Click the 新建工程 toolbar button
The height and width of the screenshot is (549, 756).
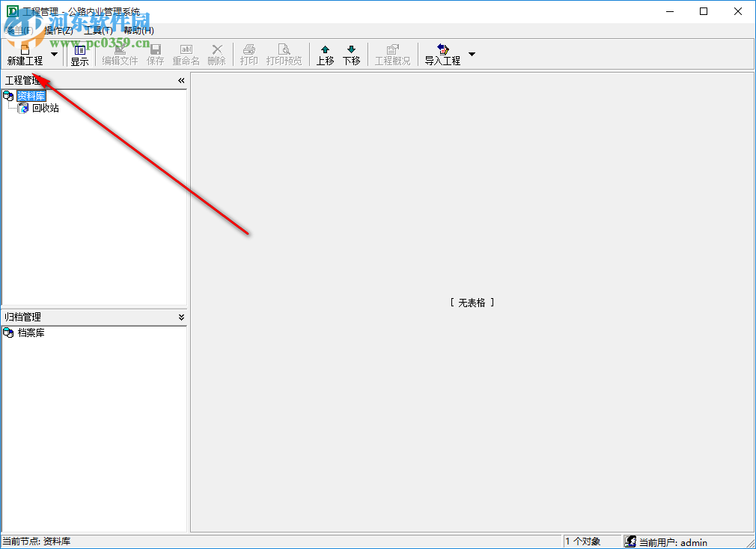[25, 54]
